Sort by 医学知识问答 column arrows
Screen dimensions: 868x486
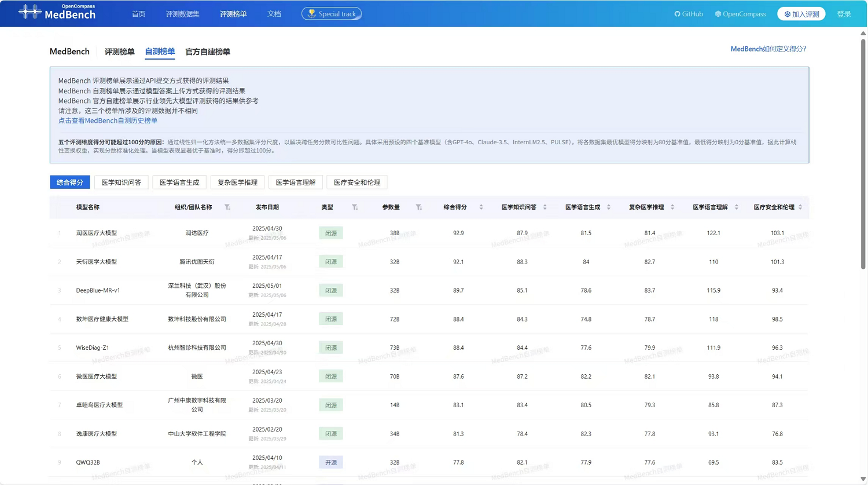(545, 207)
